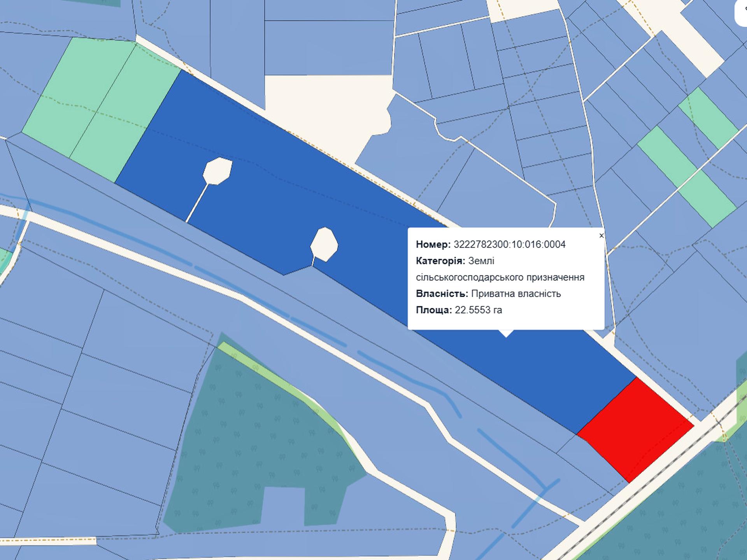This screenshot has height=560, width=747.
Task: Click the parcel number 3222782300:10:016:0004 text
Action: coord(509,245)
